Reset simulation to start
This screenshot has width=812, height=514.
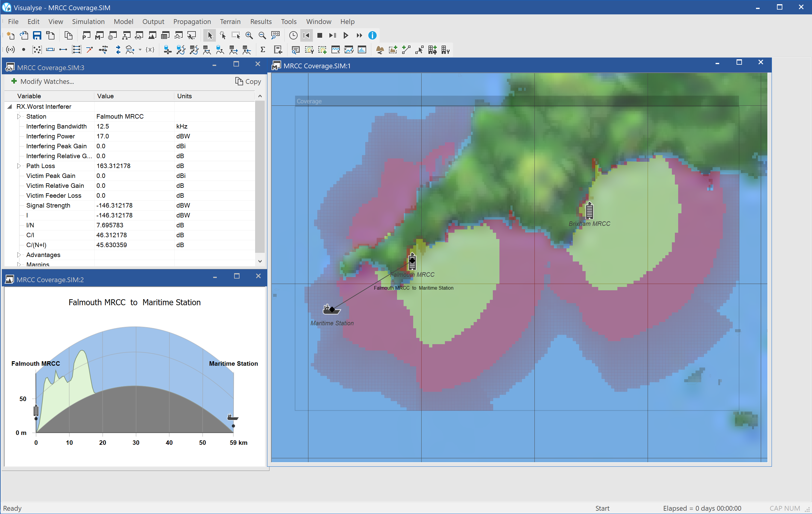[x=307, y=35]
